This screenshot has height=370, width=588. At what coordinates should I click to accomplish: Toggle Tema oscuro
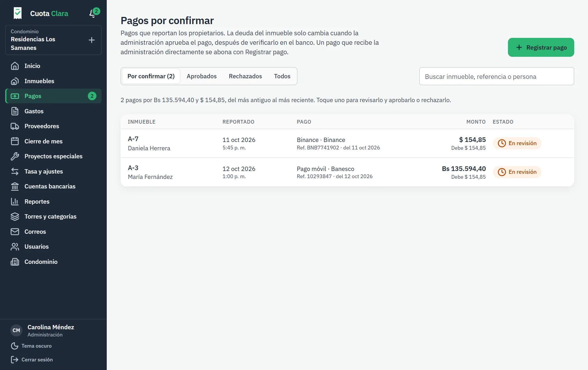click(31, 346)
